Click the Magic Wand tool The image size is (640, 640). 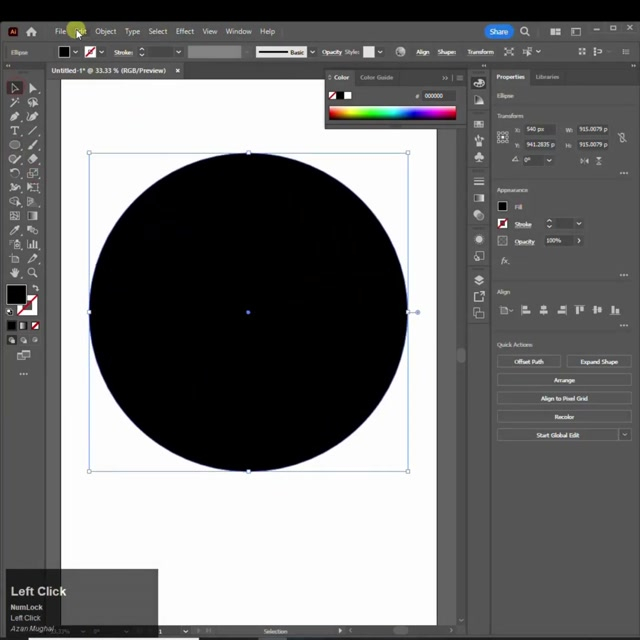(15, 102)
